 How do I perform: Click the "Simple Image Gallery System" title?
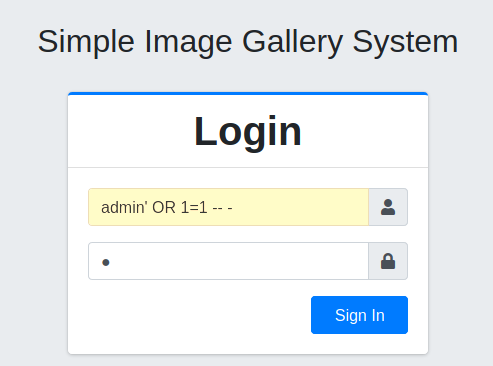pos(248,42)
